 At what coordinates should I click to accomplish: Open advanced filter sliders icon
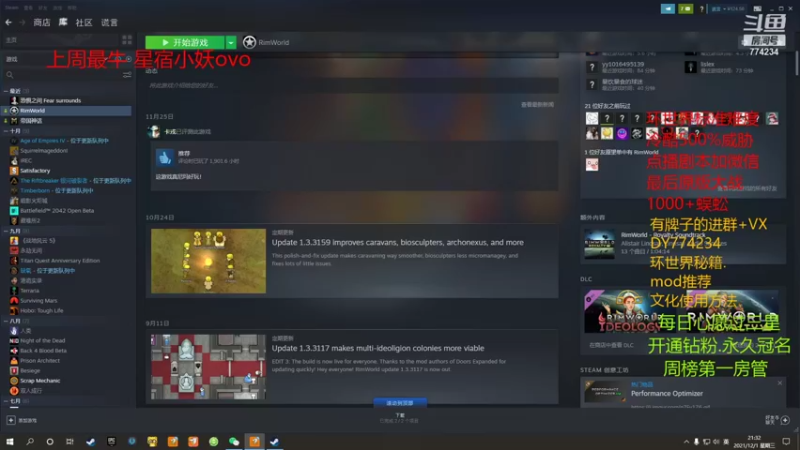(x=127, y=75)
